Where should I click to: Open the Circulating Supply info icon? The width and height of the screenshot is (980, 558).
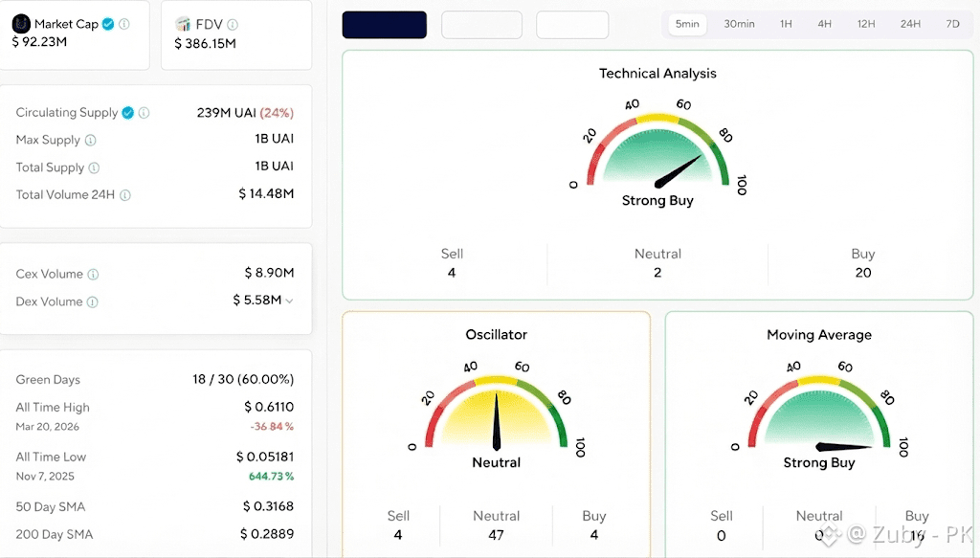click(x=144, y=113)
